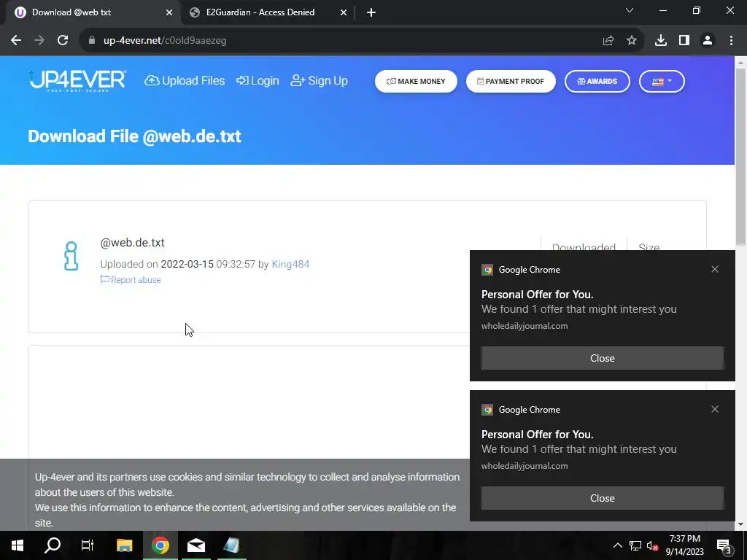Image resolution: width=747 pixels, height=560 pixels.
Task: Open the Sign Up link
Action: click(320, 81)
